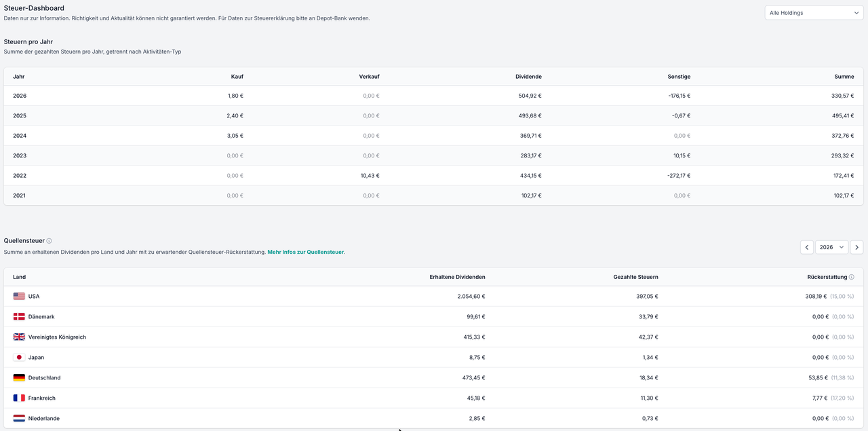Click the Steuern pro Jahr section title

[x=28, y=42]
